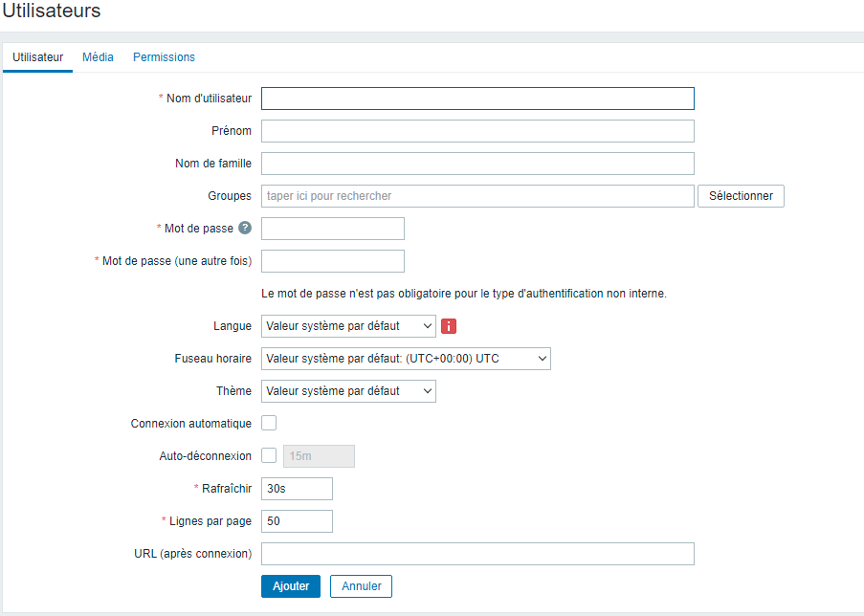The width and height of the screenshot is (864, 616).
Task: Click the Rafraîchir field showing 30s
Action: click(297, 489)
